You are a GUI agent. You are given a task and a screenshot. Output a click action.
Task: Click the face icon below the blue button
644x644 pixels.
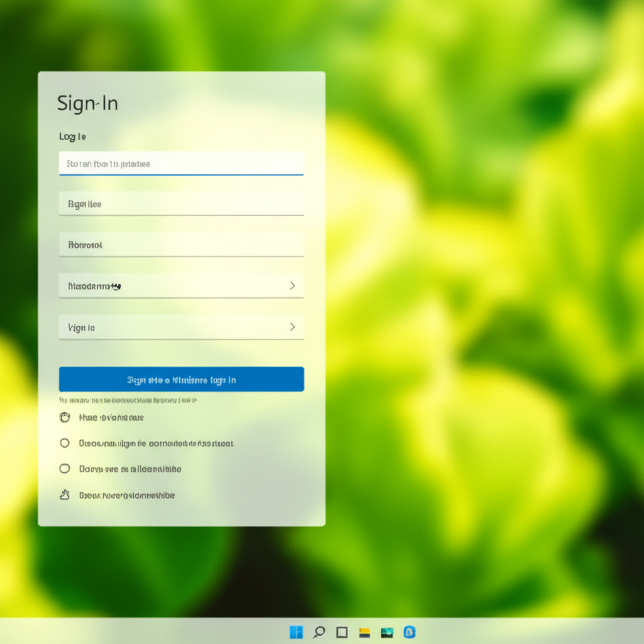click(64, 417)
